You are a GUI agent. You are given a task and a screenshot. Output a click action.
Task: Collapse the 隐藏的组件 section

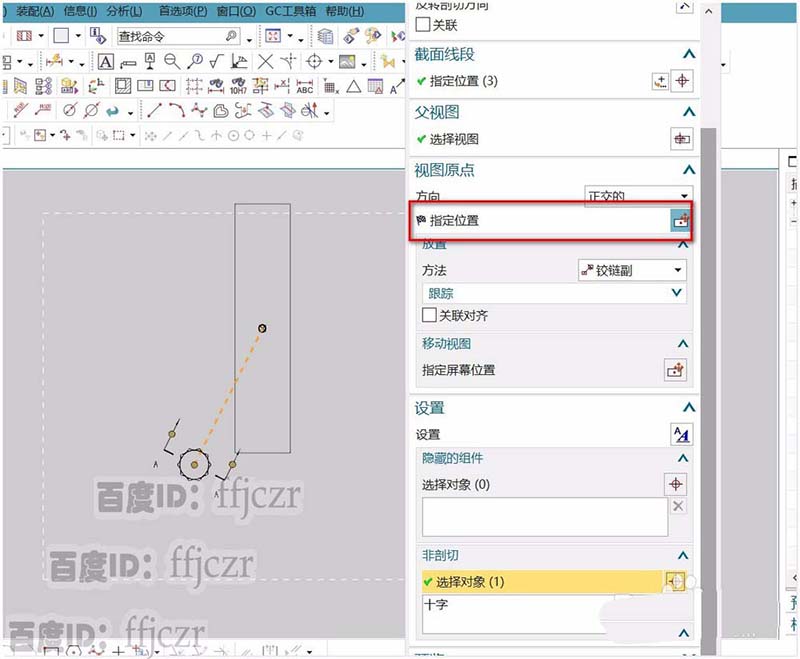pos(683,458)
